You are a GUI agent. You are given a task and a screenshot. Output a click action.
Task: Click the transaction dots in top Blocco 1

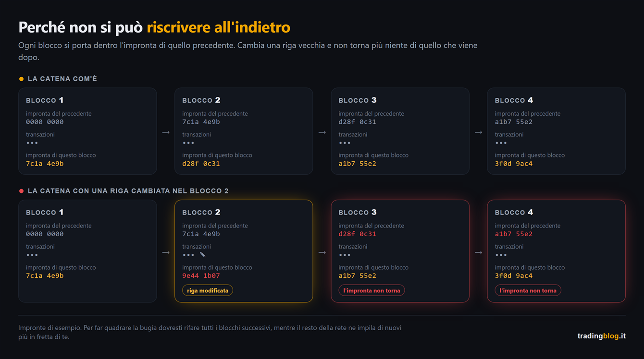(32, 143)
